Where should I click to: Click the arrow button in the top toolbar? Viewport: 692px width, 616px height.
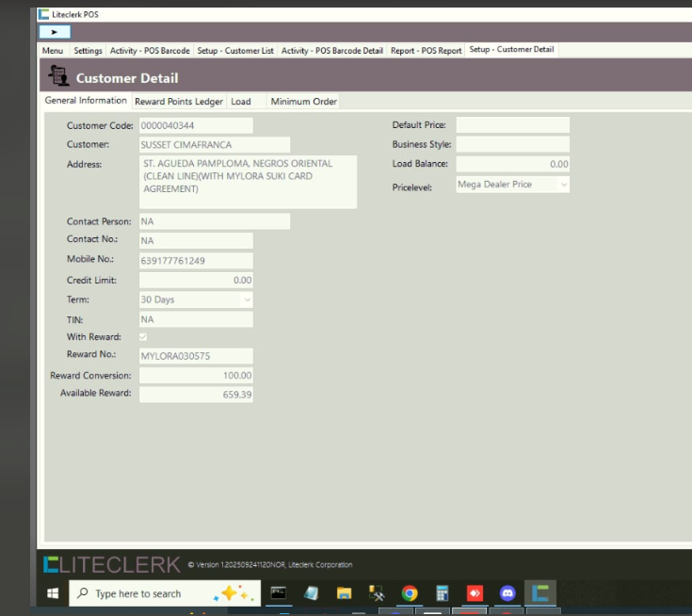[55, 32]
